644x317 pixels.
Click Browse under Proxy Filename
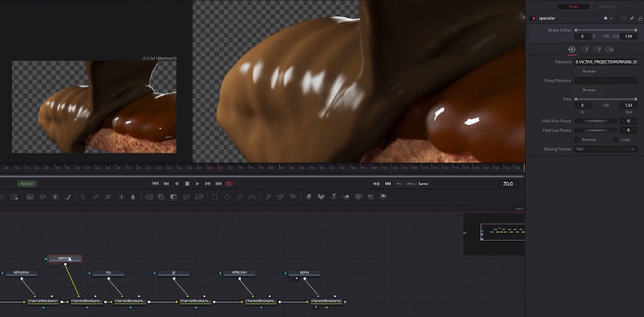588,89
